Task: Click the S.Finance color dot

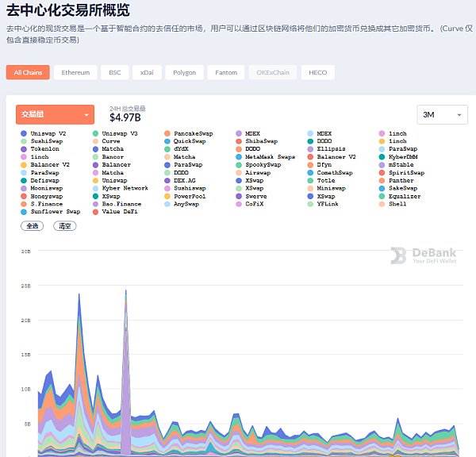Action: pos(24,204)
